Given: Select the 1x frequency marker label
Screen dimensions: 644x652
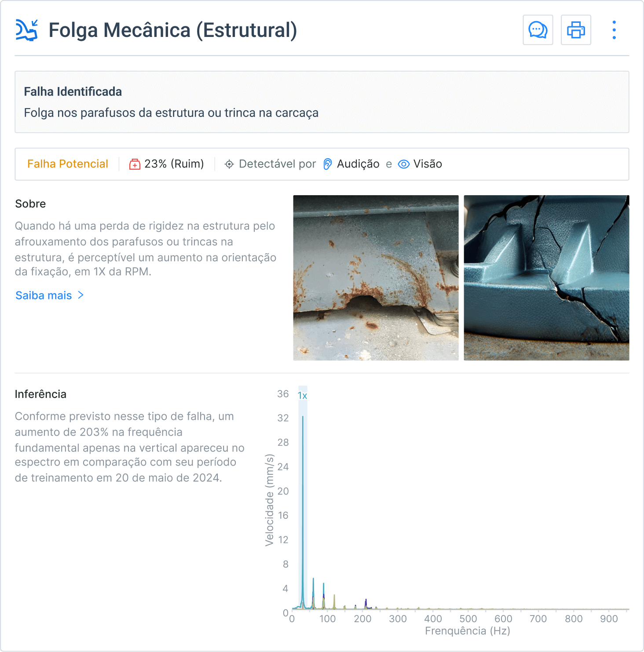Looking at the screenshot, I should 302,396.
